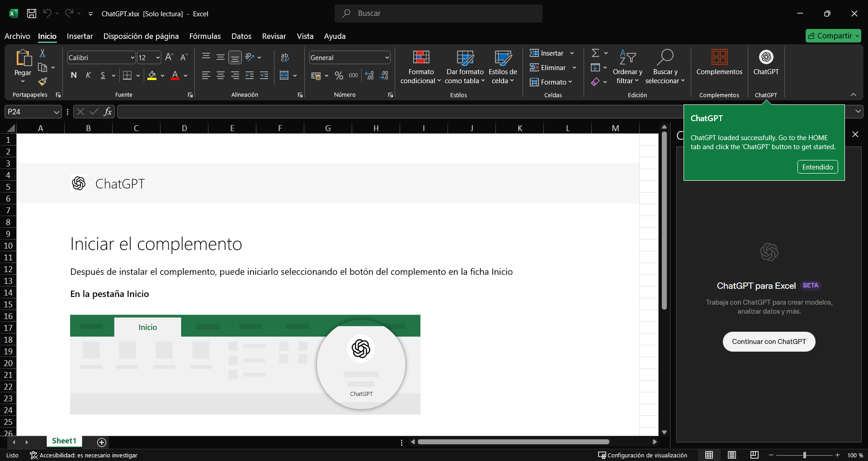
Task: Open the General number format dropdown
Action: tap(387, 58)
